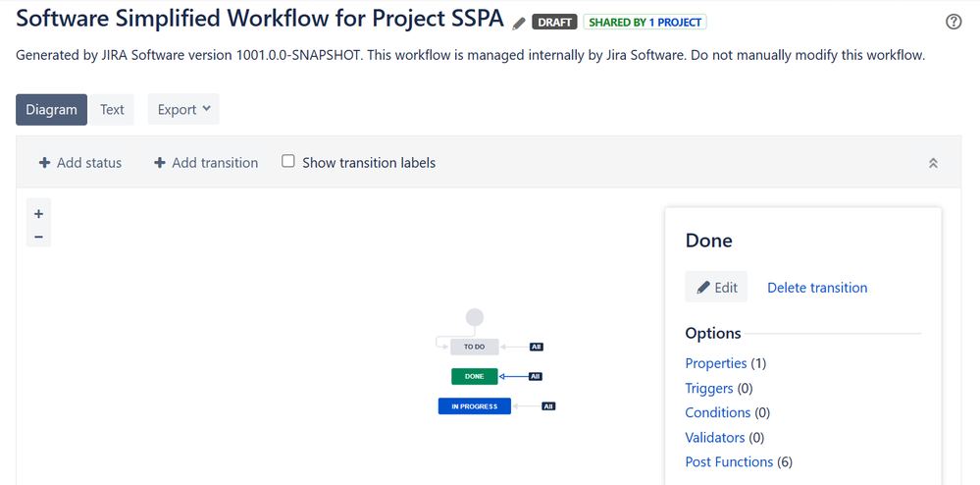Open help via question mark icon
980x485 pixels.
[x=954, y=22]
